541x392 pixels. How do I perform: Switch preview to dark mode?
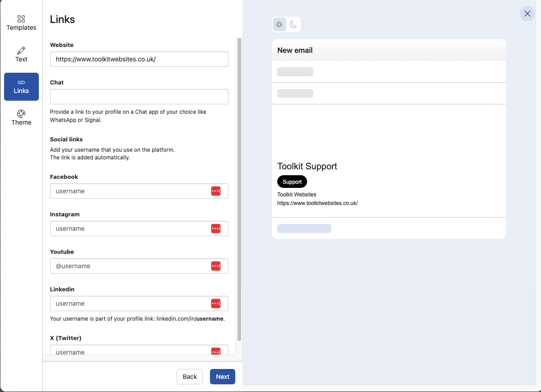pyautogui.click(x=294, y=24)
